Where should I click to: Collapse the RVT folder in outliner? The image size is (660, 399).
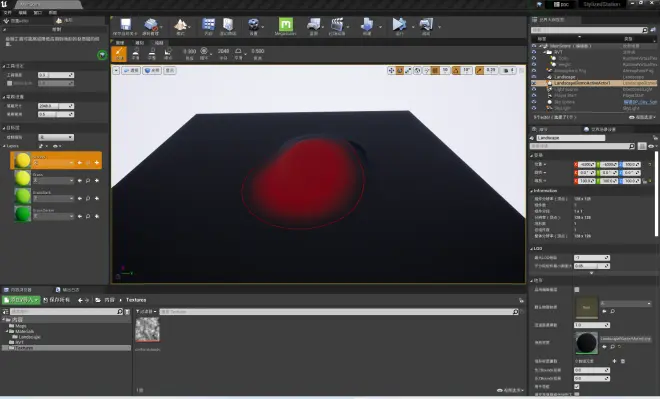[x=544, y=52]
